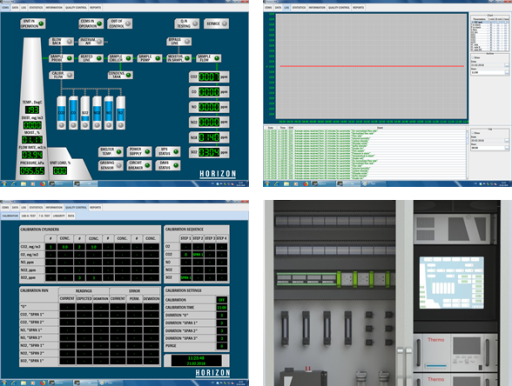The width and height of the screenshot is (512, 386).
Task: Click the Calibration OFF setting value
Action: (x=222, y=299)
